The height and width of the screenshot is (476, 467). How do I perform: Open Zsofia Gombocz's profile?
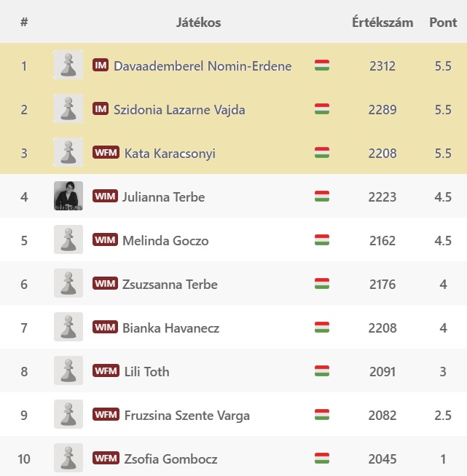tap(170, 459)
